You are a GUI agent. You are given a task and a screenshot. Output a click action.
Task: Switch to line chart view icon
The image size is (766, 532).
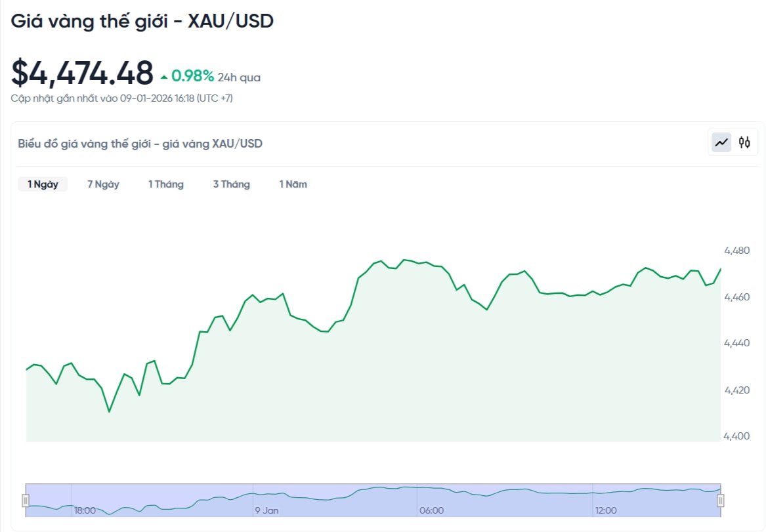click(722, 142)
